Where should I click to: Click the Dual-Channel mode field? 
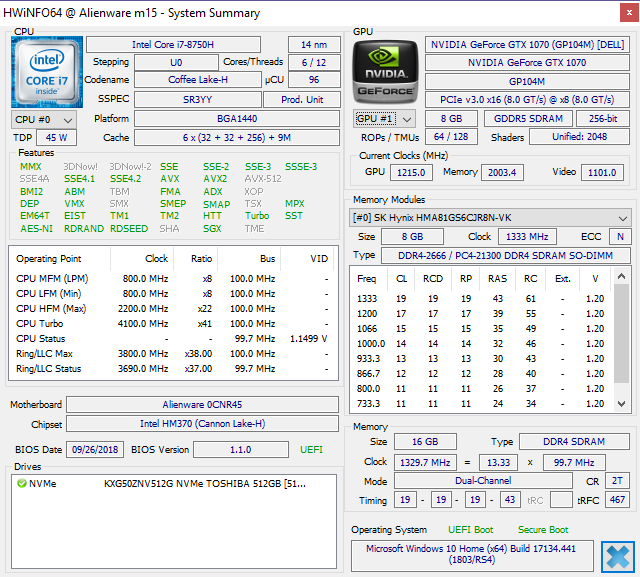[x=483, y=481]
